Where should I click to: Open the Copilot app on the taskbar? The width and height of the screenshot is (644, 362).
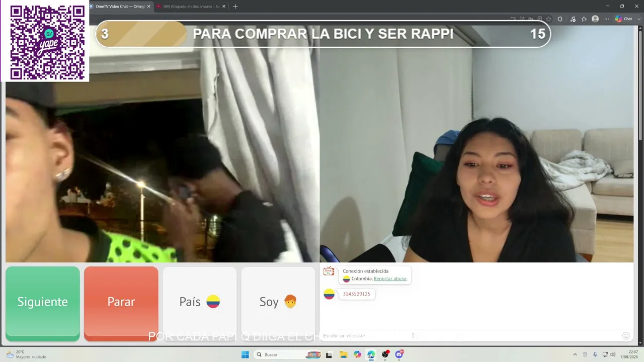pos(357,354)
